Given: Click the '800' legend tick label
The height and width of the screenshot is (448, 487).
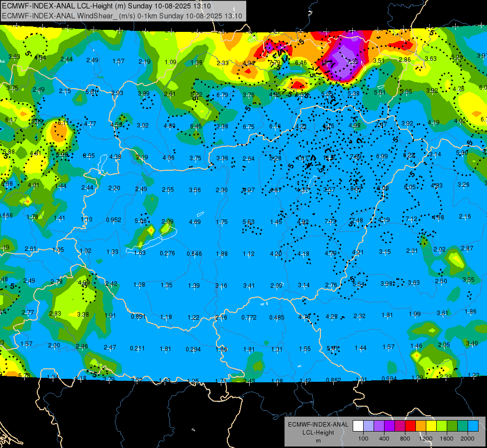Looking at the screenshot, I should click(405, 439).
